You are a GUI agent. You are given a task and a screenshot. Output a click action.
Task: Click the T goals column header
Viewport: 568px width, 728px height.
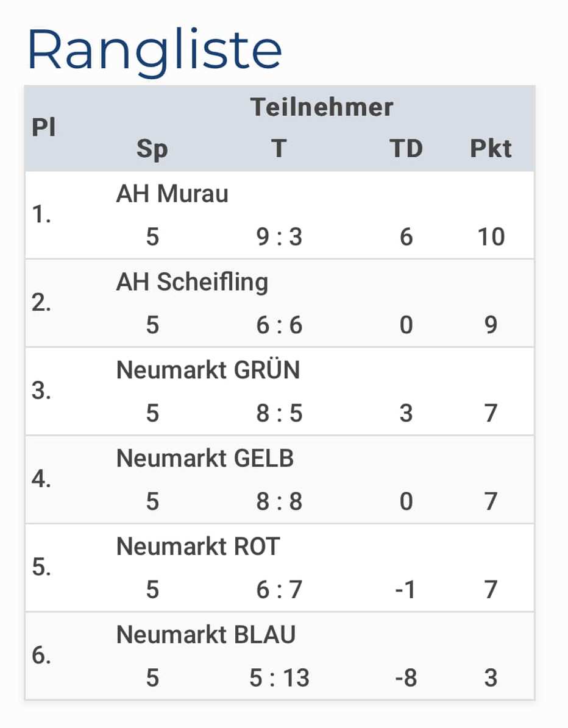point(279,149)
